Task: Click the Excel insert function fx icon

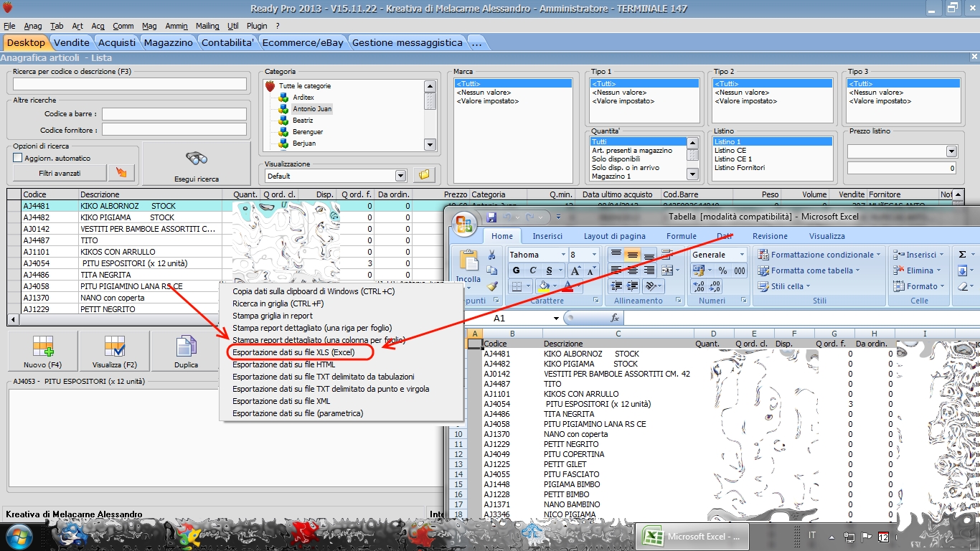Action: (615, 318)
